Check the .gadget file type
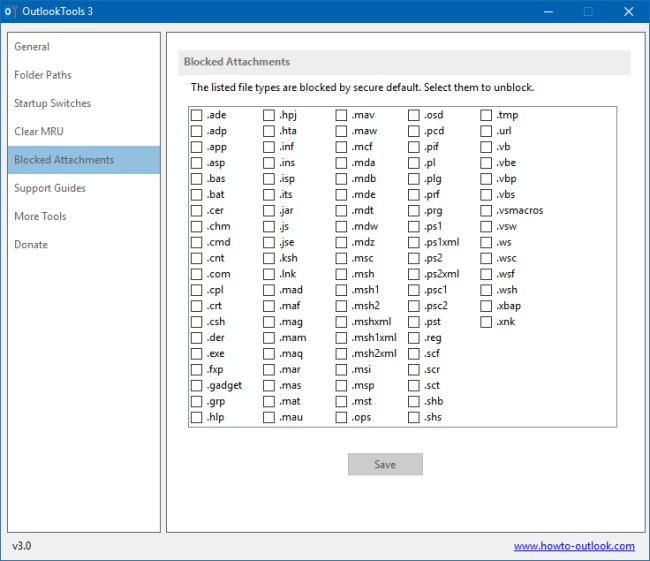This screenshot has height=561, width=650. click(x=197, y=386)
